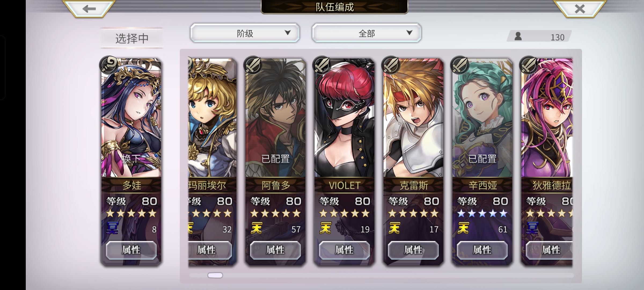This screenshot has width=644, height=290.
Task: Tap the 天 attribute icon on 辛西娅's card
Action: click(463, 228)
